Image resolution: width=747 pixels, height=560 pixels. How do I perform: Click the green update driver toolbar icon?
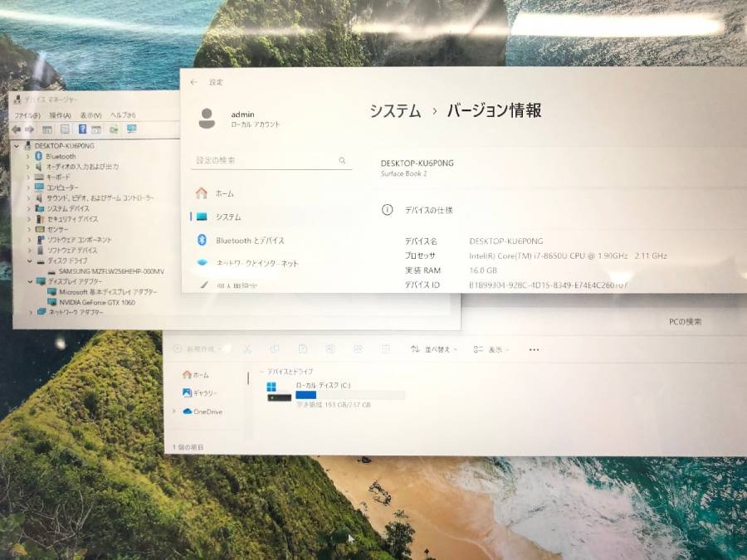click(x=114, y=129)
